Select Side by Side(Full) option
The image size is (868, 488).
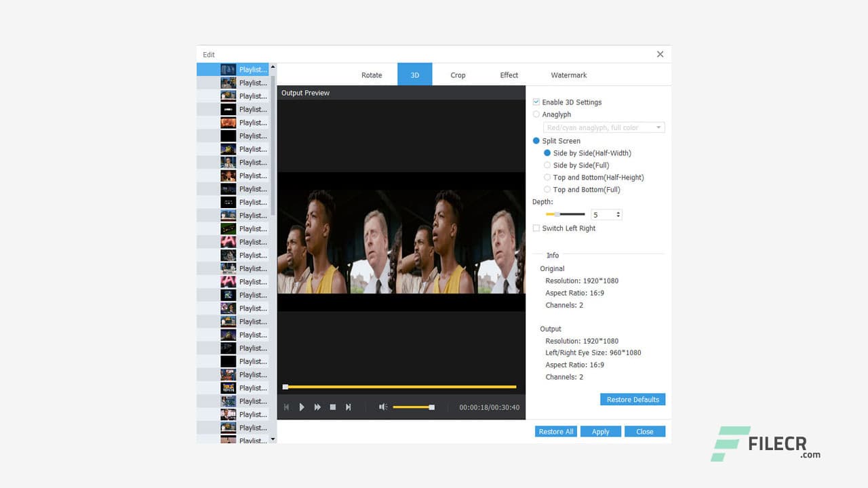[x=547, y=165]
